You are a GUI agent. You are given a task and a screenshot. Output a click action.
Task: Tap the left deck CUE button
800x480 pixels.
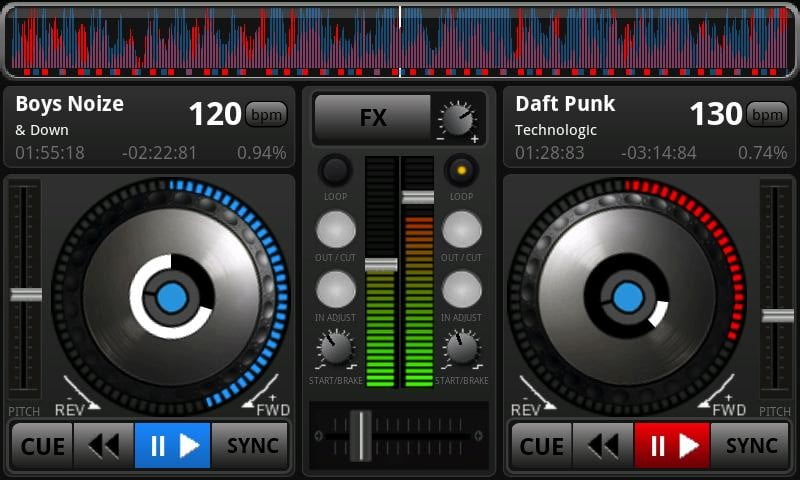click(42, 445)
